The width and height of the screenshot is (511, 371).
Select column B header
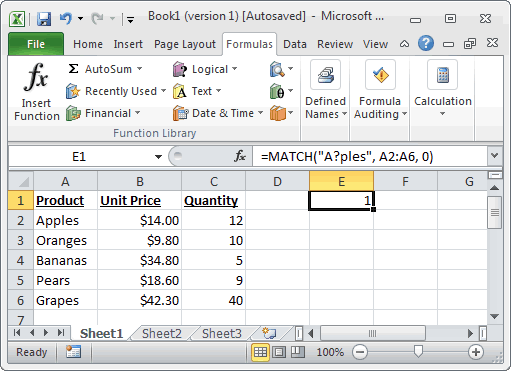click(140, 181)
